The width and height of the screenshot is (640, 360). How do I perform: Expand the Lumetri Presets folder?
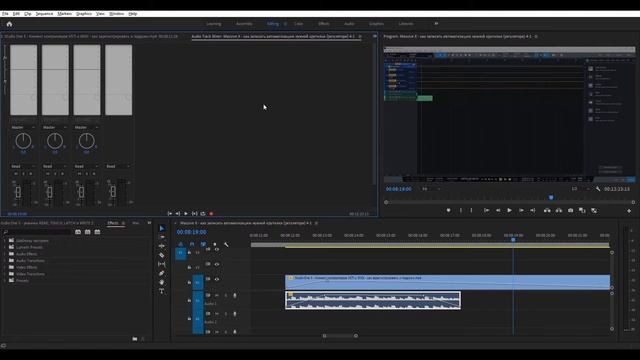5,247
